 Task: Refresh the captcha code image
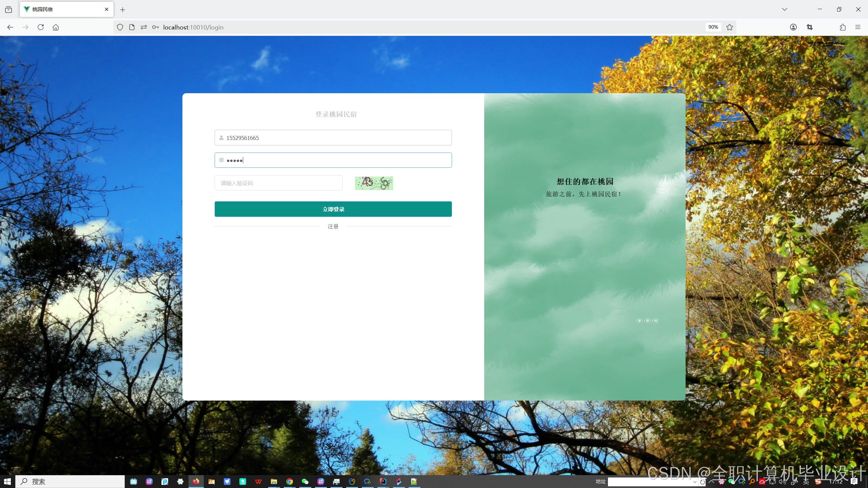374,183
